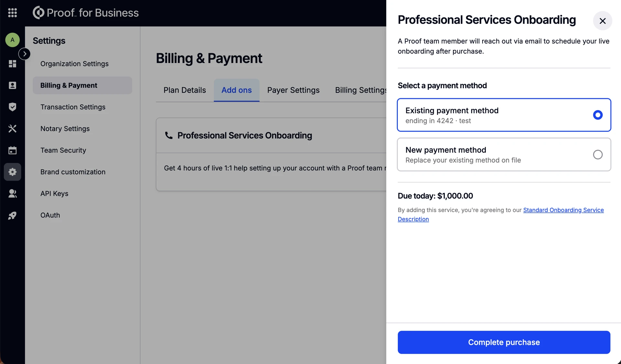Viewport: 621px width, 364px height.
Task: Expand the sidebar with the chevron button
Action: coord(25,54)
